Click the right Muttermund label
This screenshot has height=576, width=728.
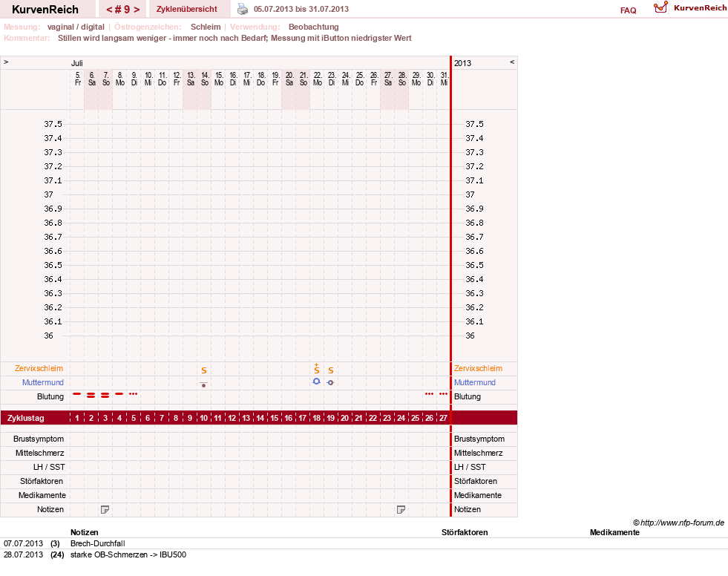coord(474,382)
